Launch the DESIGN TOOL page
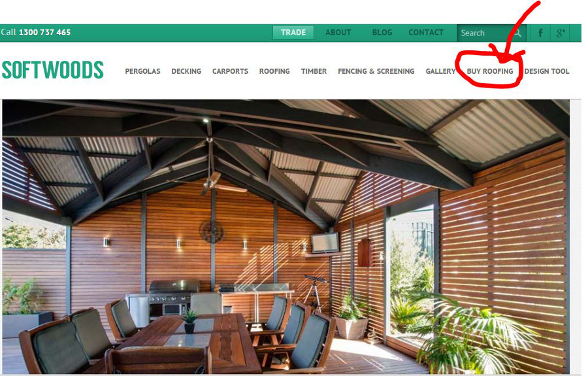 coord(546,71)
